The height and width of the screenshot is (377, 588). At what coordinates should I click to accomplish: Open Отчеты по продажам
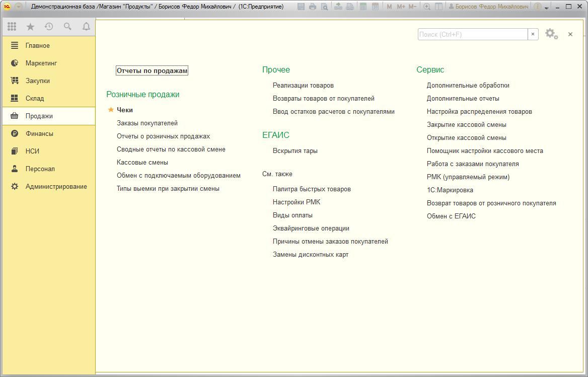click(x=152, y=70)
